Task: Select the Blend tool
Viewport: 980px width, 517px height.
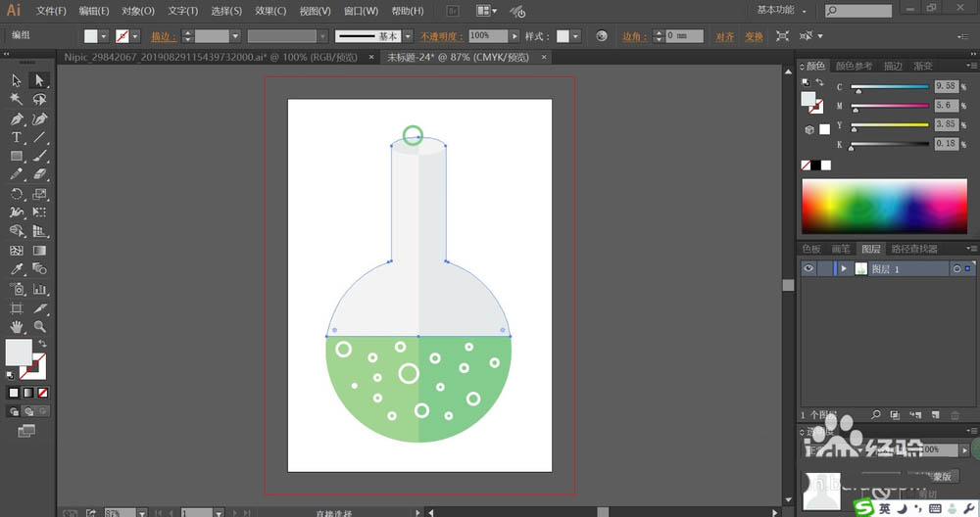Action: tap(39, 269)
